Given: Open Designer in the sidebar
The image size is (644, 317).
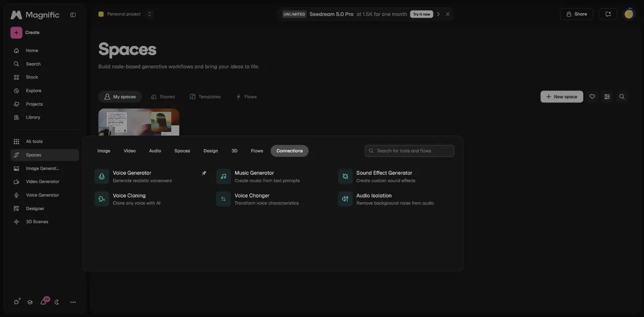Looking at the screenshot, I should coord(44,208).
